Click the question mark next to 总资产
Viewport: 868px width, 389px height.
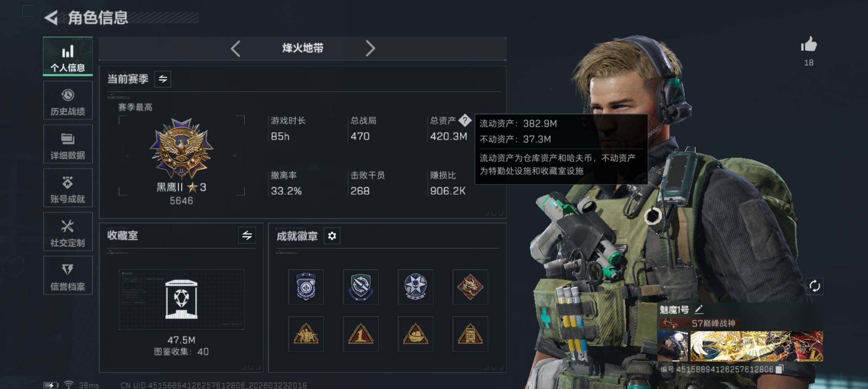[x=465, y=120]
